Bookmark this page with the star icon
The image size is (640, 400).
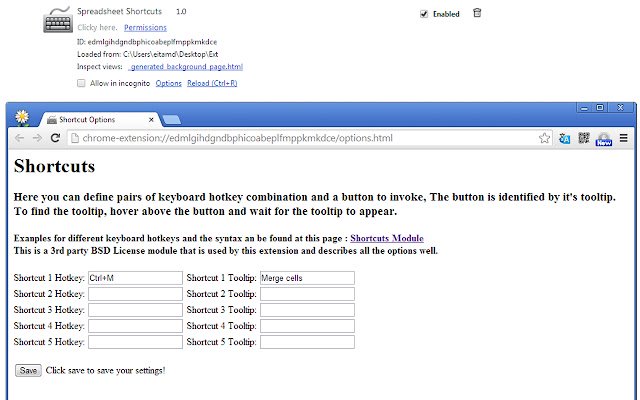click(x=544, y=138)
